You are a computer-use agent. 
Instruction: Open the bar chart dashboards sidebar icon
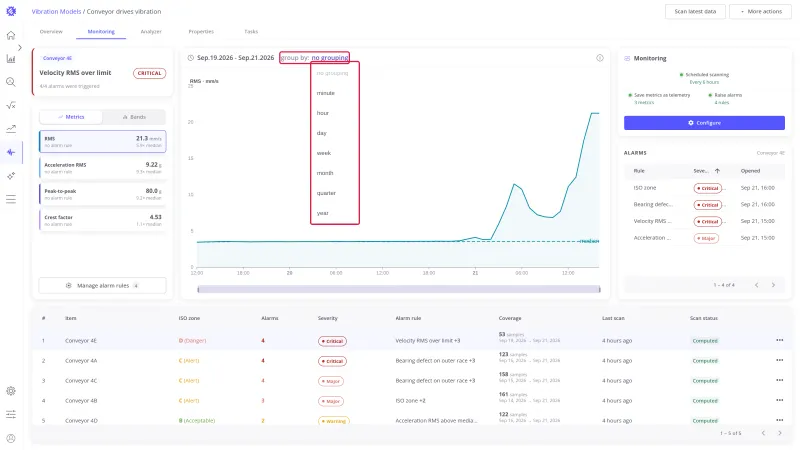point(11,59)
